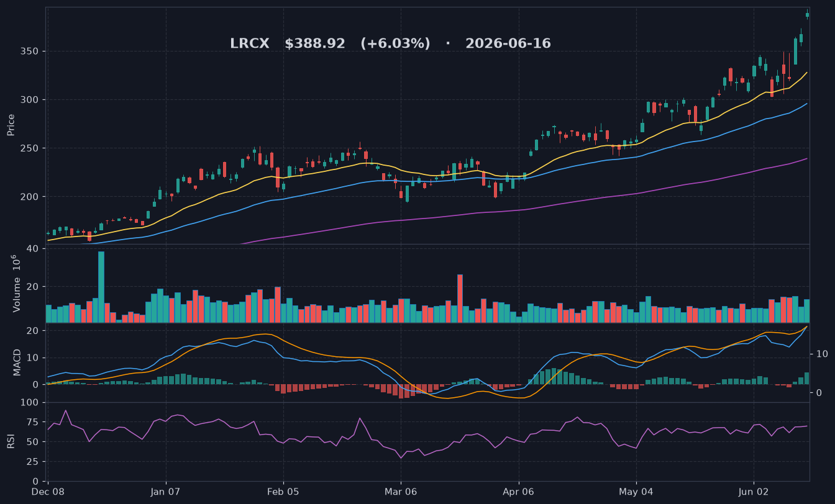Click the (+6.03%) change value

tap(395, 44)
